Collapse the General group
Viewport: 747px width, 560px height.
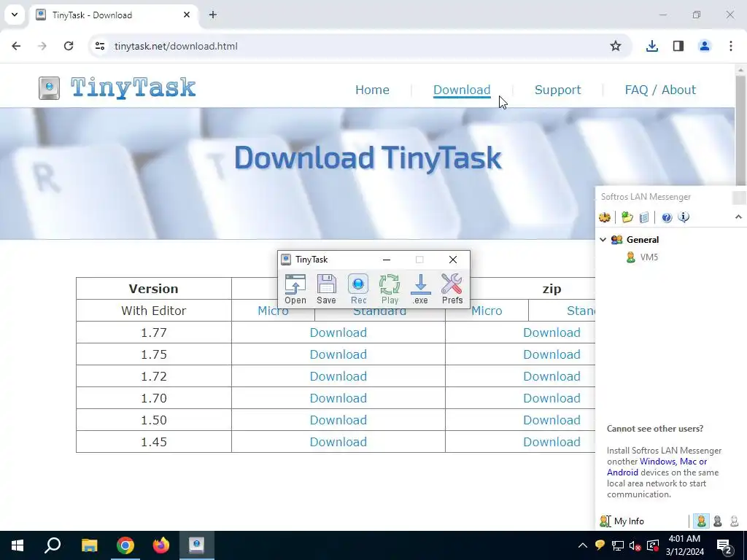click(x=603, y=239)
